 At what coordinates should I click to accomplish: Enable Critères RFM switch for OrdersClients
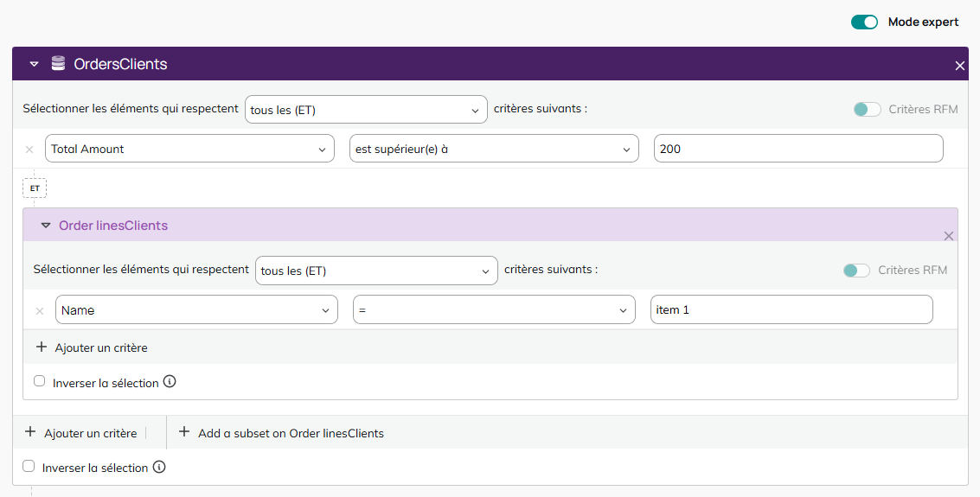pyautogui.click(x=867, y=109)
